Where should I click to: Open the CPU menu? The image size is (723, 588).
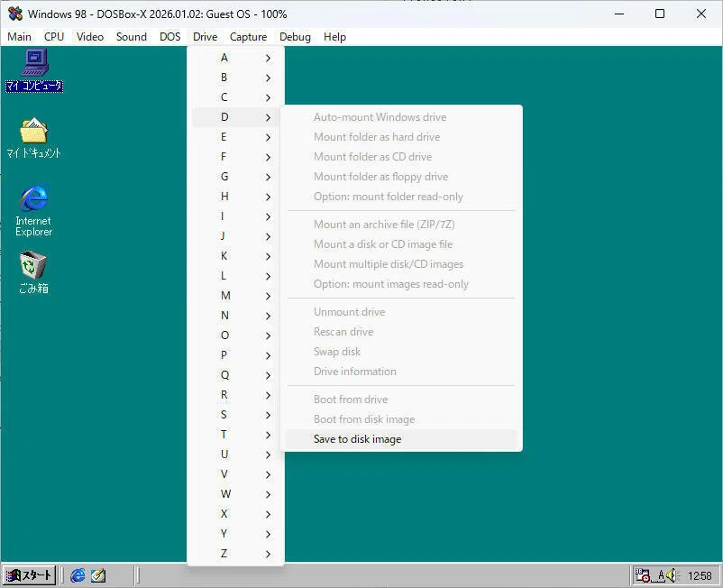click(x=54, y=37)
